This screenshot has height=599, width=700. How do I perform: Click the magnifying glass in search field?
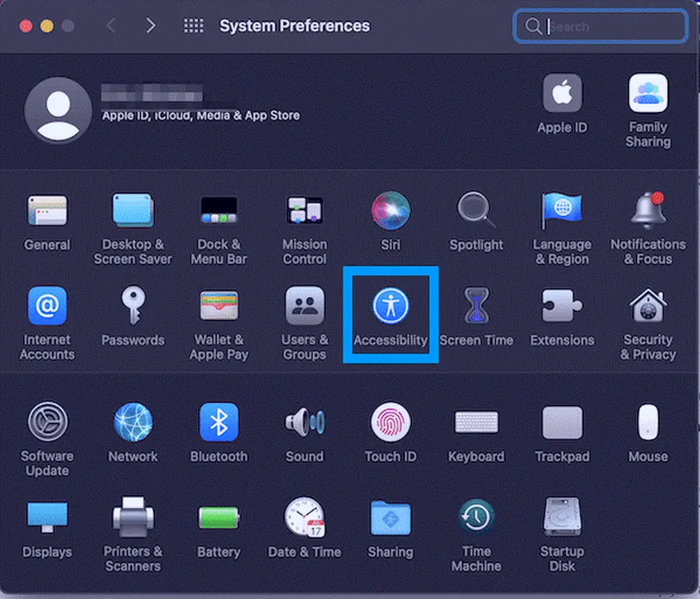533,27
